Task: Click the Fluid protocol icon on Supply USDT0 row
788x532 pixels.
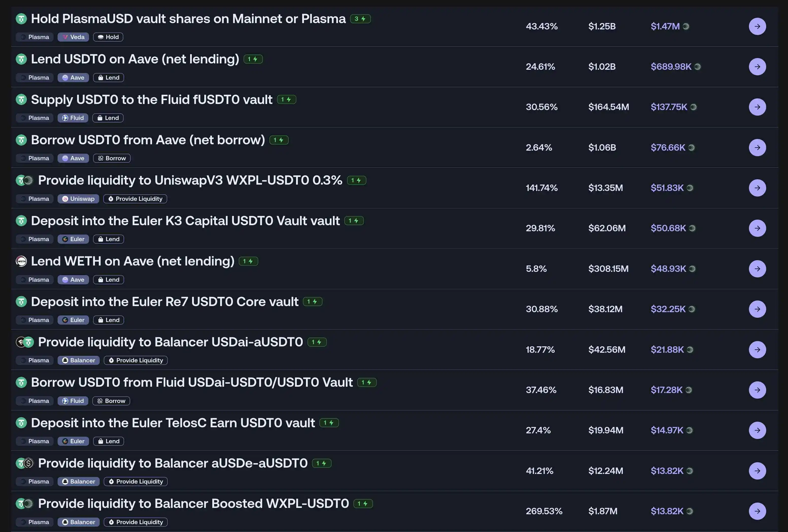Action: [x=65, y=118]
